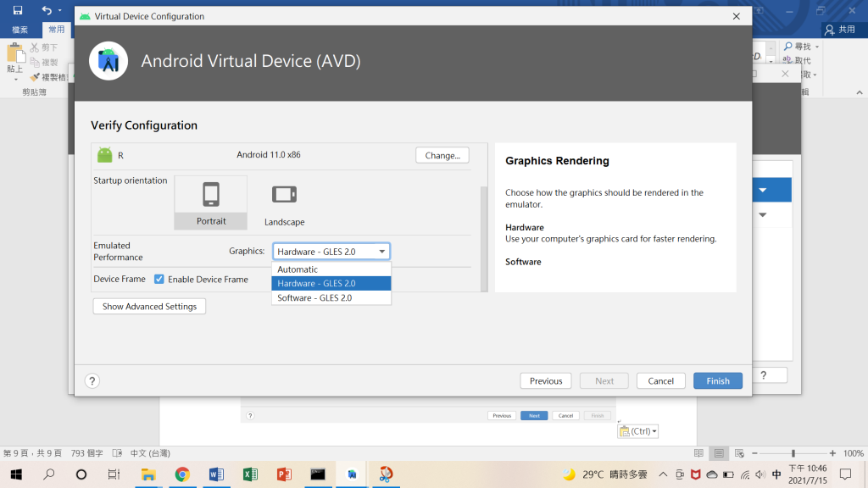Open help question mark in AVD dialog
The width and height of the screenshot is (868, 488).
92,380
